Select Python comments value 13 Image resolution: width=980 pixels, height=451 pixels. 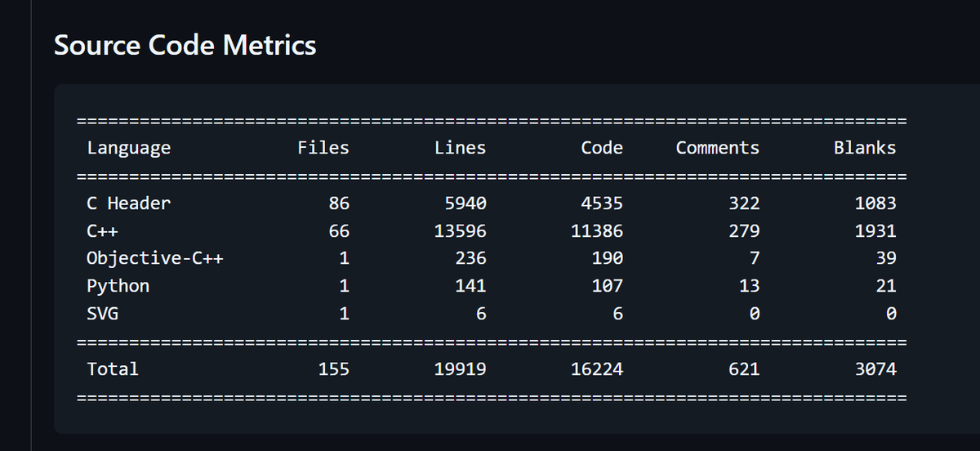(x=750, y=286)
